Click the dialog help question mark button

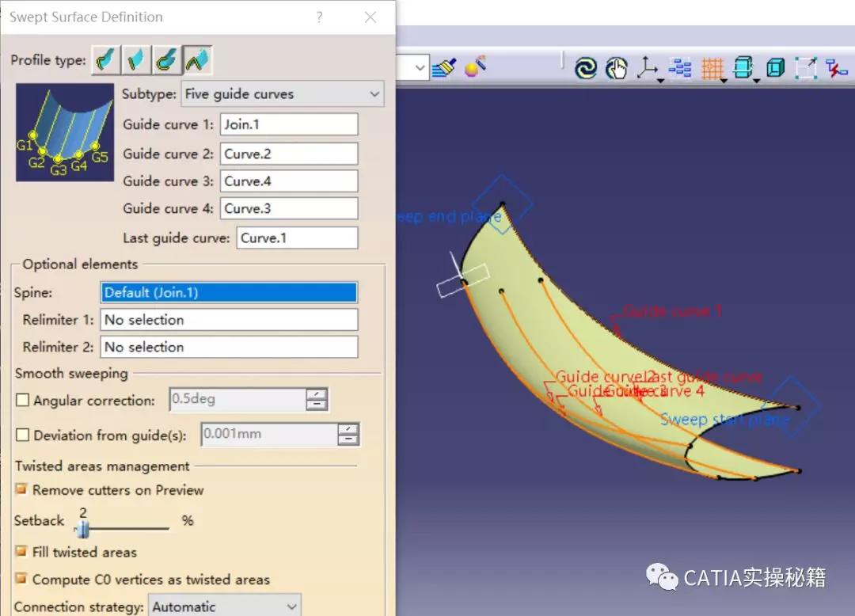pyautogui.click(x=319, y=17)
